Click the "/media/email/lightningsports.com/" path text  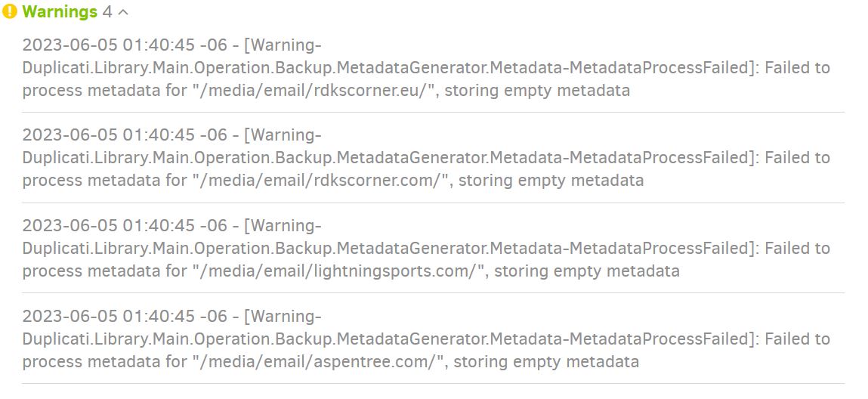338,271
